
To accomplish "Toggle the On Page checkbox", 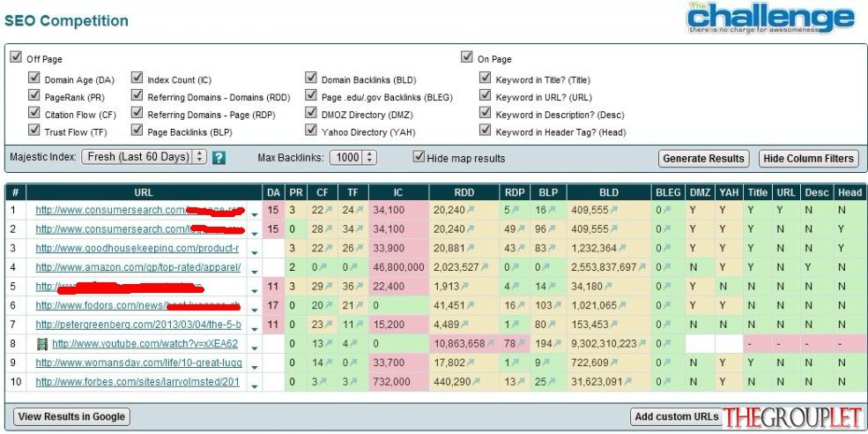I will point(467,57).
